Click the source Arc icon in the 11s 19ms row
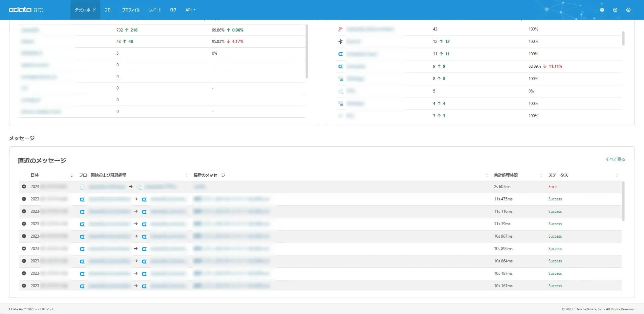This screenshot has height=314, width=644. (82, 224)
